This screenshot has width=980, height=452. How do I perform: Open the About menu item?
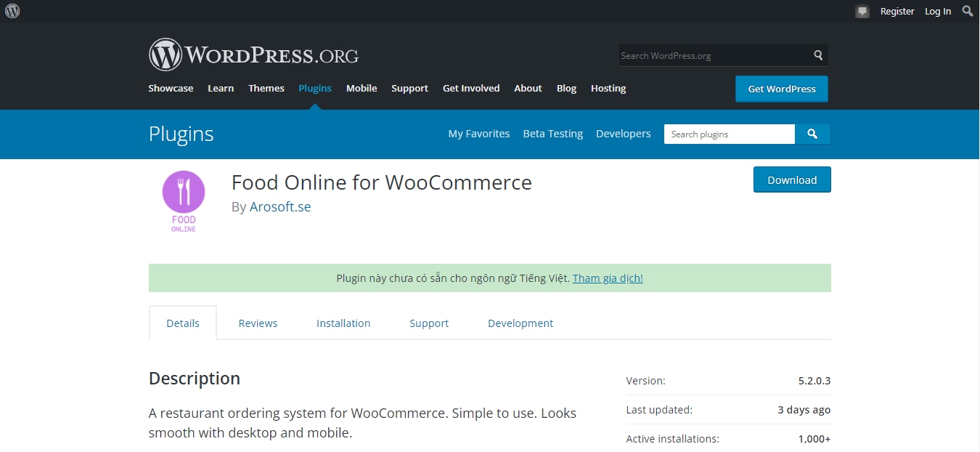coord(528,88)
